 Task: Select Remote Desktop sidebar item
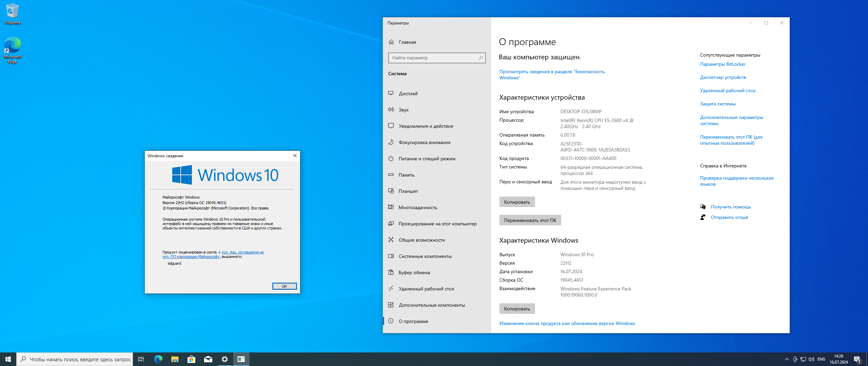pos(426,289)
